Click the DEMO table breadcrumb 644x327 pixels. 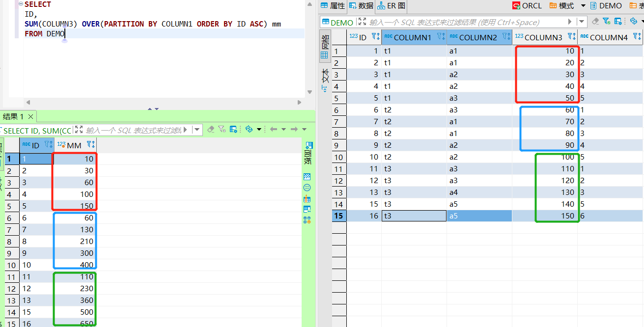tap(606, 6)
